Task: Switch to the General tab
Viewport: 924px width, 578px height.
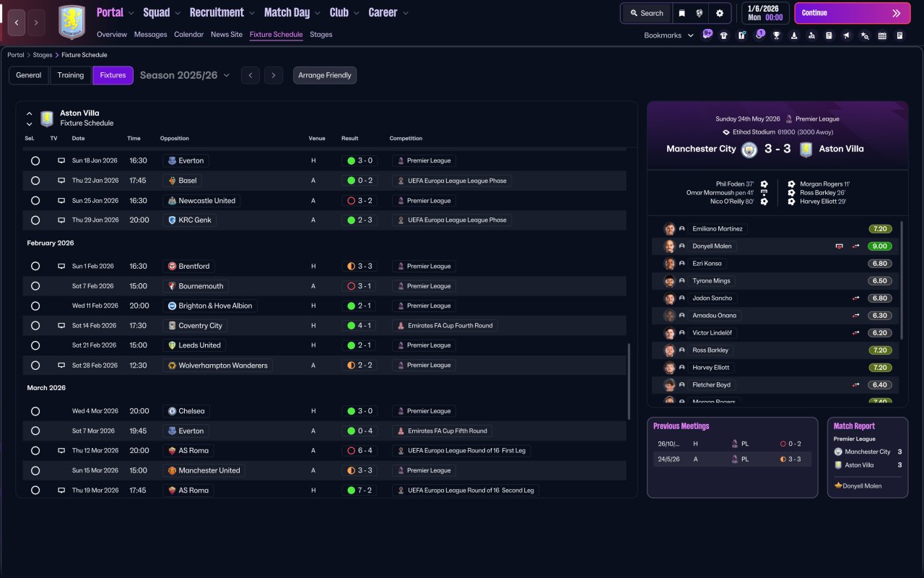Action: (x=29, y=75)
